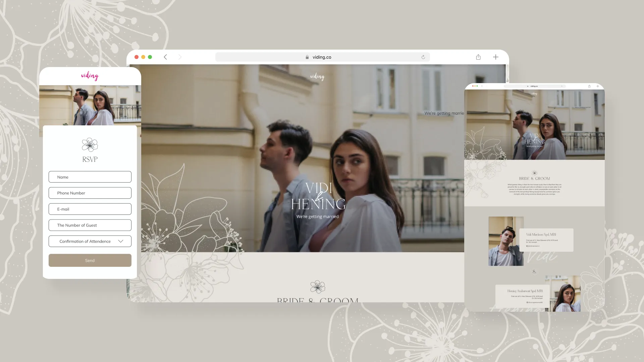Click the padlock icon in the address bar
This screenshot has width=644, height=362.
(307, 57)
